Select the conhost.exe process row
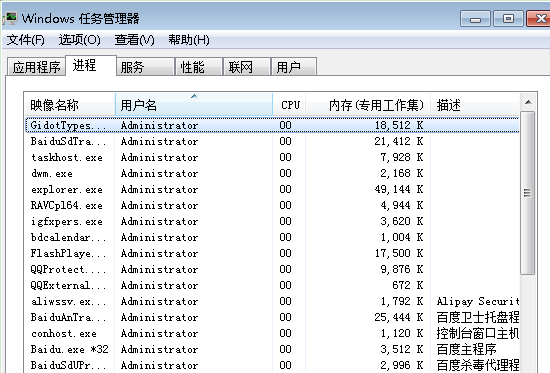The image size is (550, 373). (272, 333)
